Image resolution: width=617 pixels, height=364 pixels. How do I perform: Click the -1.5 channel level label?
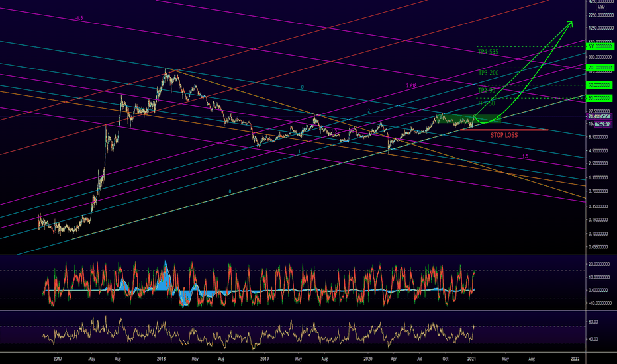[79, 18]
